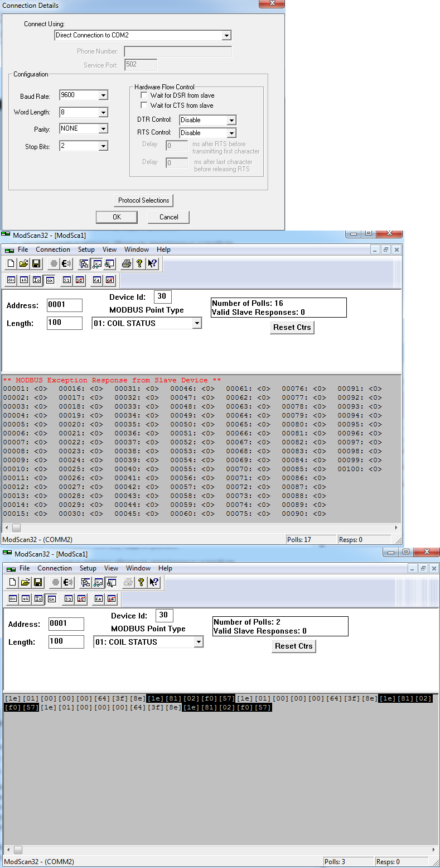The width and height of the screenshot is (440, 868).
Task: Click yellow question mark icon, 16-polls window
Action: point(139,264)
